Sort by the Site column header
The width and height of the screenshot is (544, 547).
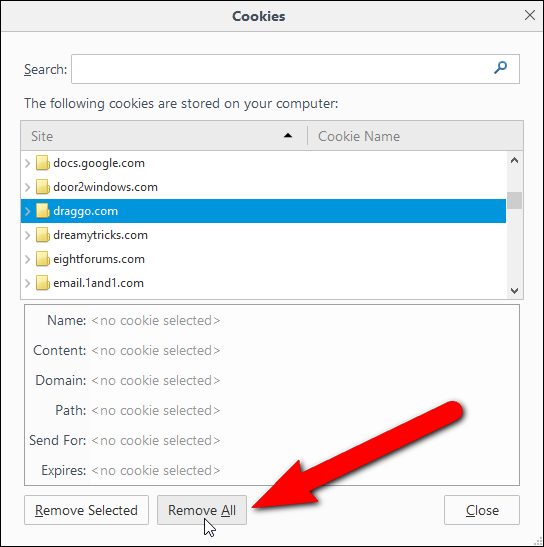pos(164,136)
